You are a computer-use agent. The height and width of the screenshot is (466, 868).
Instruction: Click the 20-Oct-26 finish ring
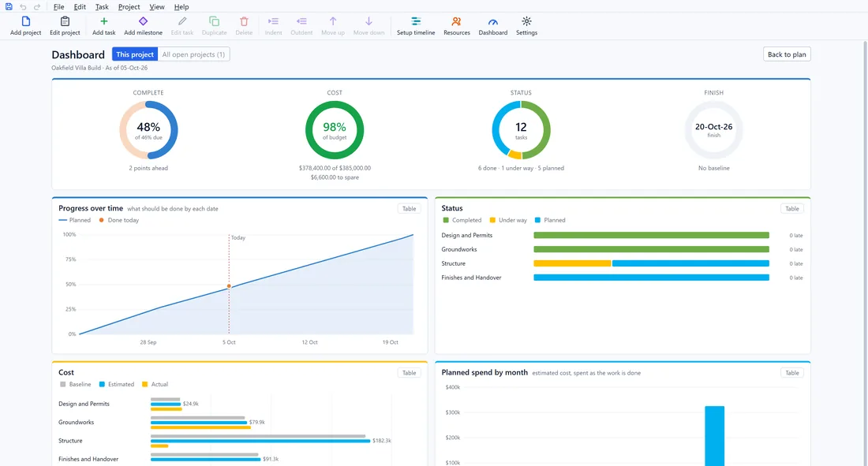pyautogui.click(x=713, y=130)
